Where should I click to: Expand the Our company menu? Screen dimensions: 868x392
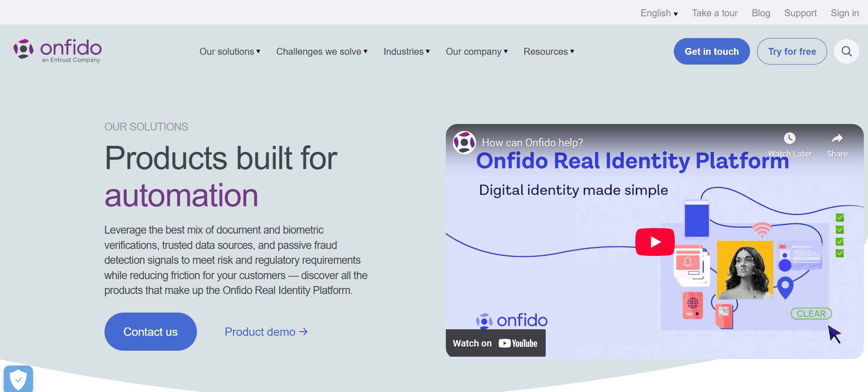coord(476,52)
